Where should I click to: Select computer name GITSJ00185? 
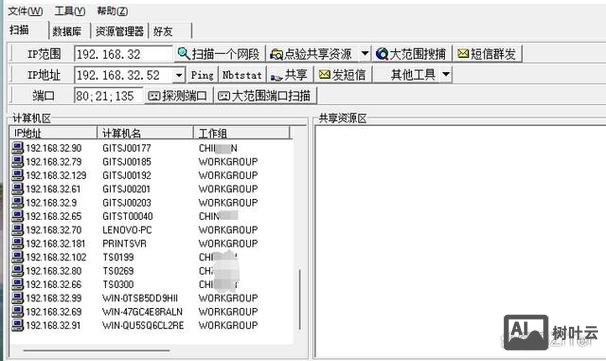[127, 162]
